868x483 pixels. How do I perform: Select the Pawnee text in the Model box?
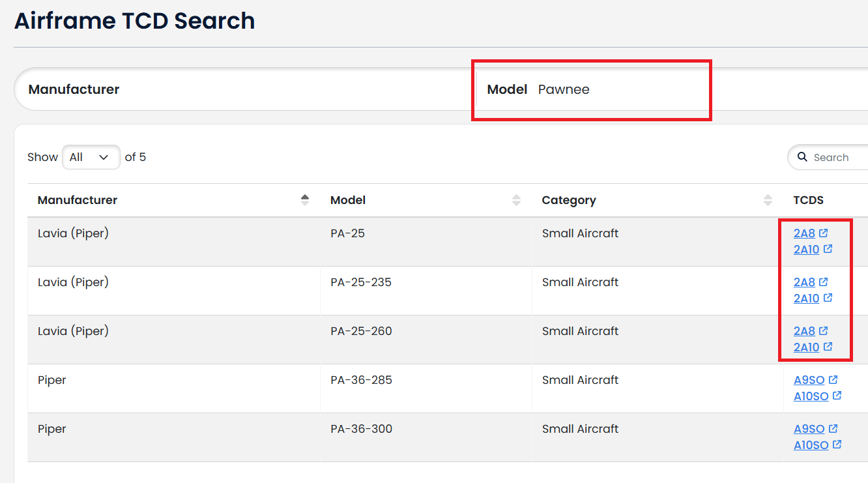click(564, 89)
